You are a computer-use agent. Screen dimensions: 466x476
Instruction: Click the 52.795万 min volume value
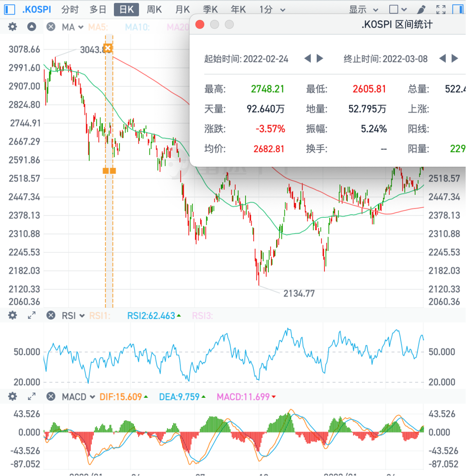tap(367, 109)
